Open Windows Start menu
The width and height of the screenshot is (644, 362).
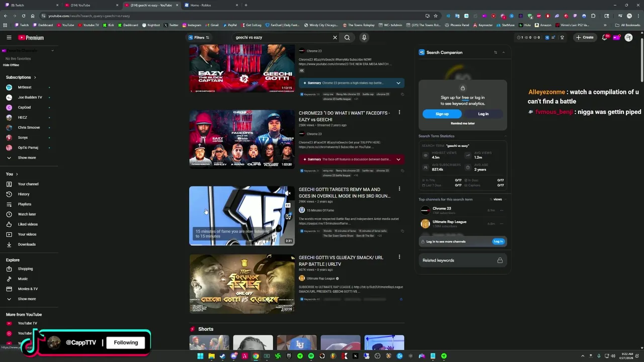pyautogui.click(x=200, y=356)
